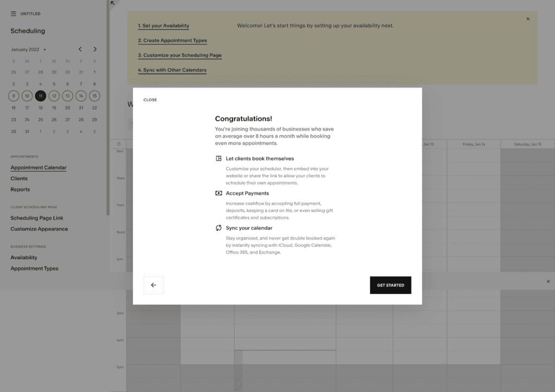555x392 pixels.
Task: Select January 10 in mini calendar
Action: [27, 96]
